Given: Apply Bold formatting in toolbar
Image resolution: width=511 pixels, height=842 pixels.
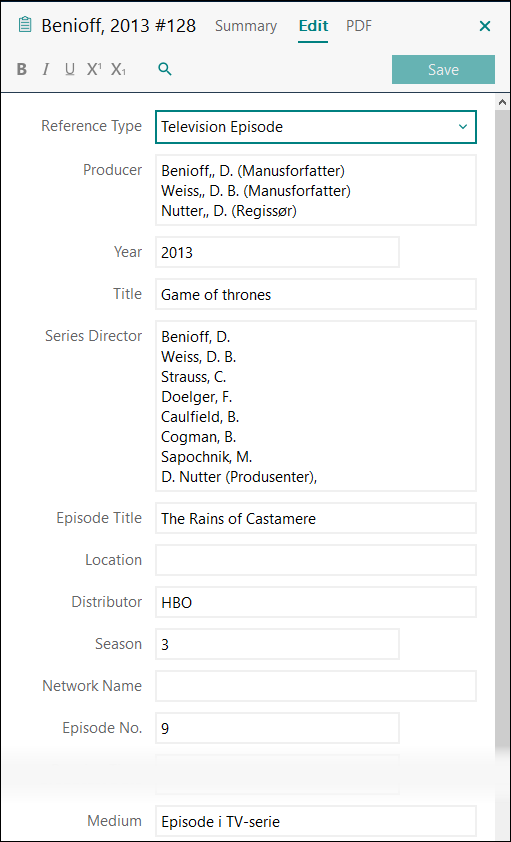Looking at the screenshot, I should (x=21, y=69).
